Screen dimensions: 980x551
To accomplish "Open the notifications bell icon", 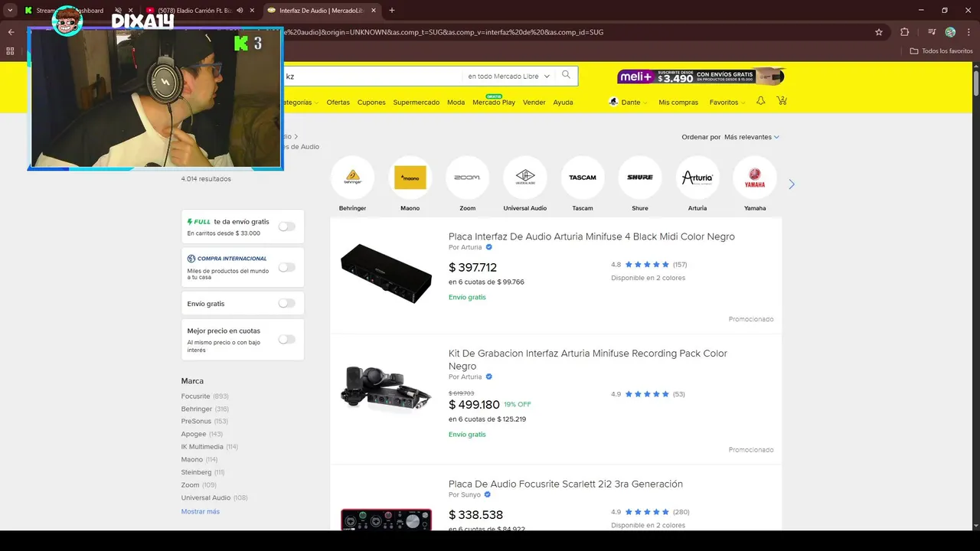I will tap(760, 101).
